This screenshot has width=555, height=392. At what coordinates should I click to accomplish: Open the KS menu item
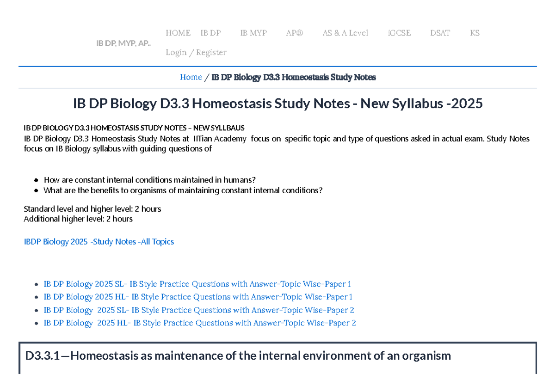pyautogui.click(x=475, y=33)
